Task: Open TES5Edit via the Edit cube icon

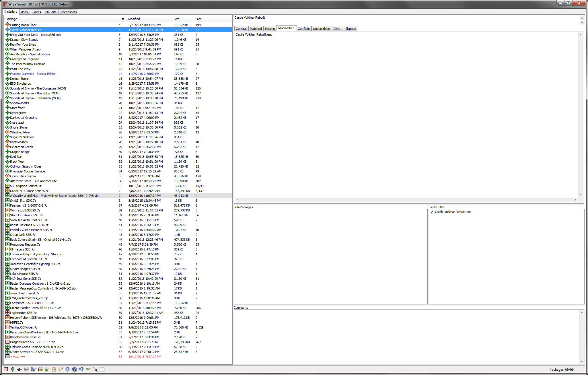Action: 26,369
